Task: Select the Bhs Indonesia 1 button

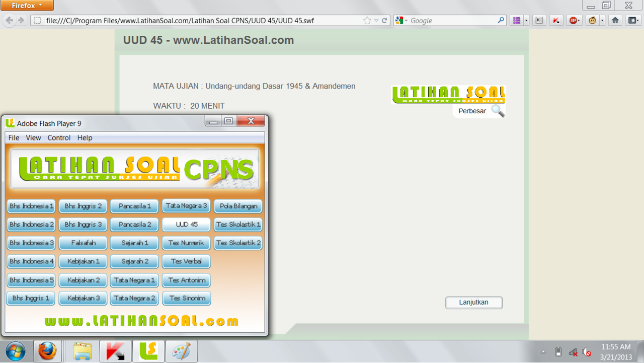Action: coord(31,206)
